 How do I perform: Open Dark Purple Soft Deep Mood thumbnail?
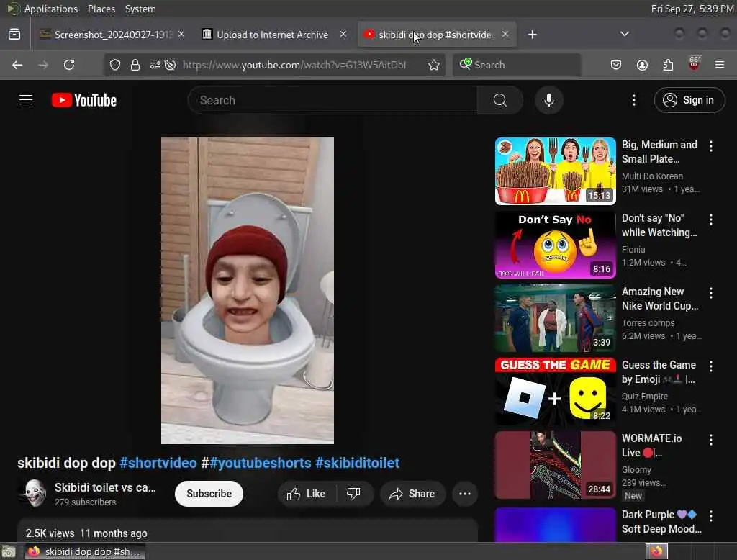click(x=555, y=524)
